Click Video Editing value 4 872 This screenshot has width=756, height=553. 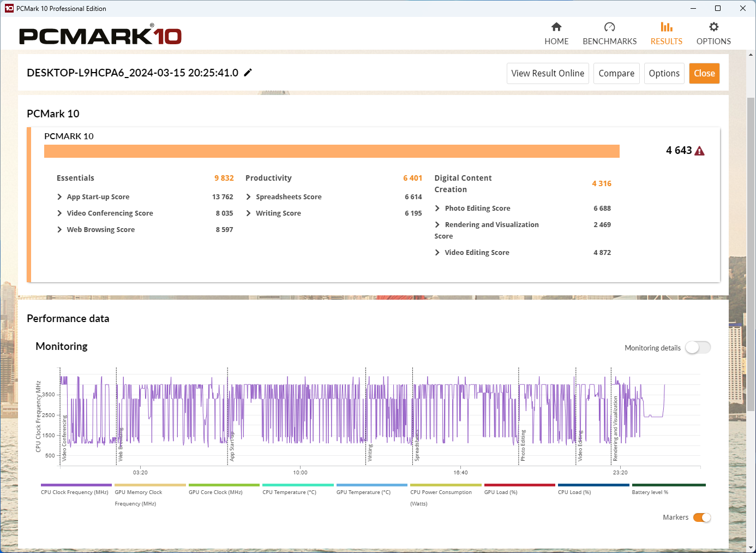[x=602, y=253]
